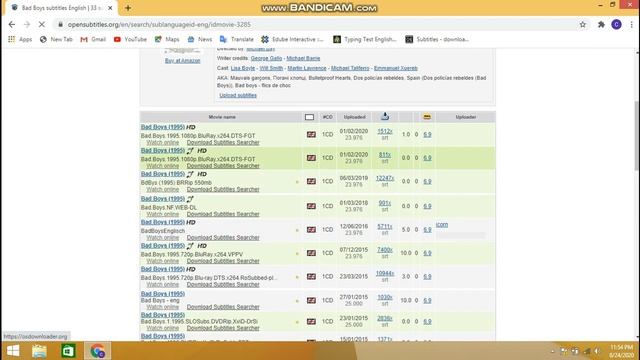Screen dimensions: 640x360
Task: Open File Explorer from the taskbar
Action: [40, 351]
